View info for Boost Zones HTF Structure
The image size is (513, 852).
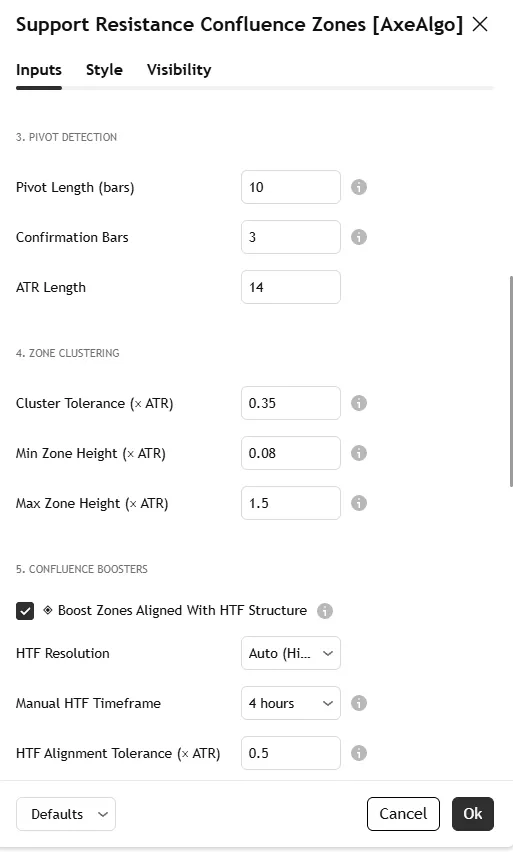coord(325,611)
